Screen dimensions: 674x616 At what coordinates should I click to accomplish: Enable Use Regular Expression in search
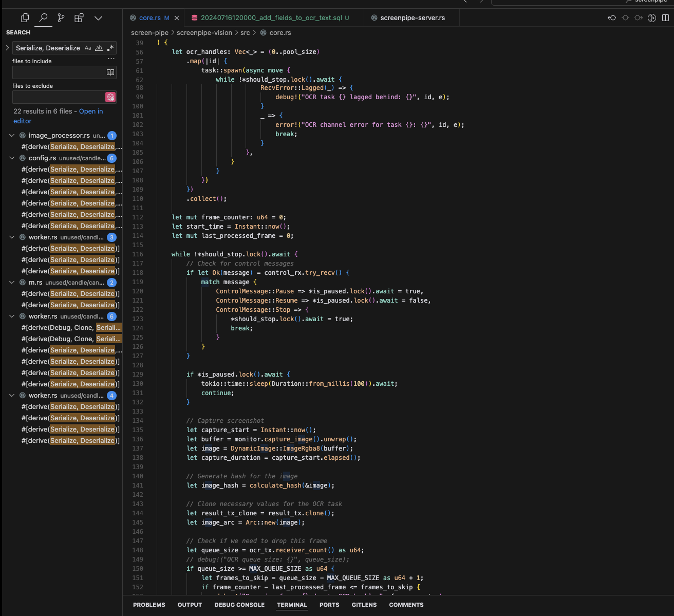point(110,48)
